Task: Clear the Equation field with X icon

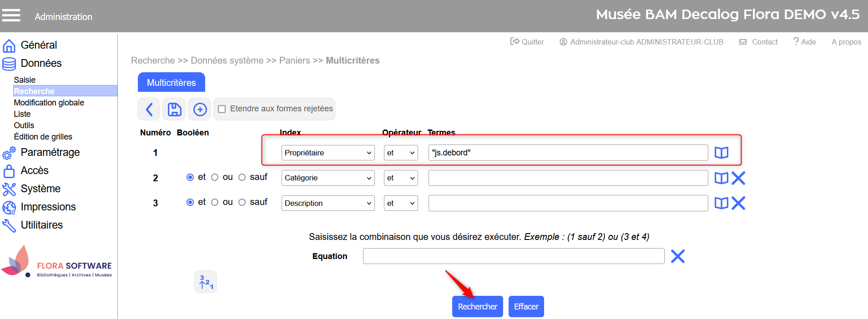Action: pyautogui.click(x=677, y=256)
